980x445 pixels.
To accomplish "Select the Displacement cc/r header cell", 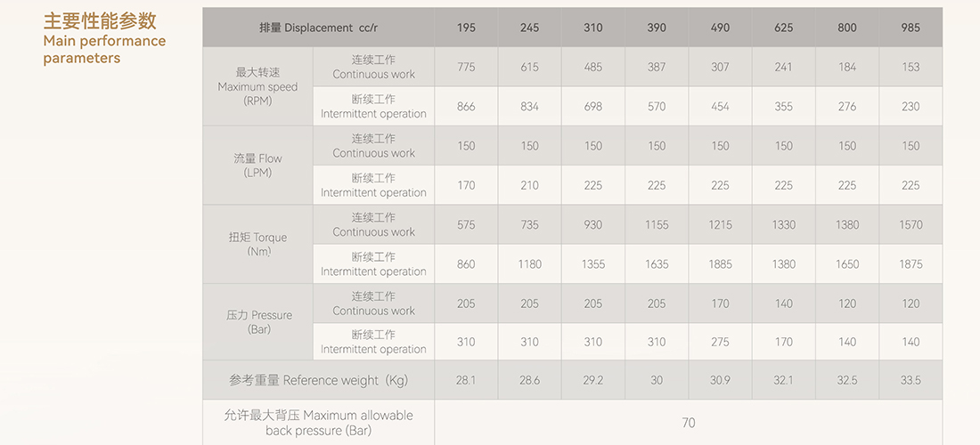I will point(319,28).
